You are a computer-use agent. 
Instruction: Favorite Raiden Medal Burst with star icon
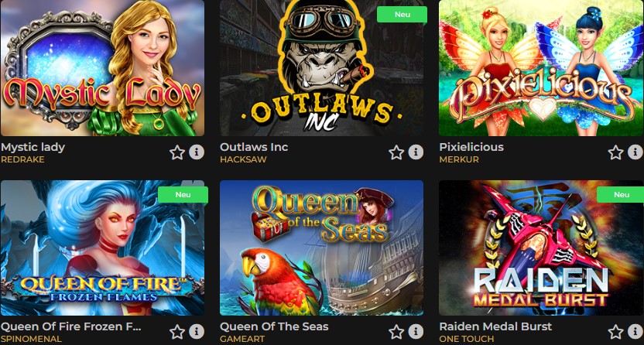point(615,332)
